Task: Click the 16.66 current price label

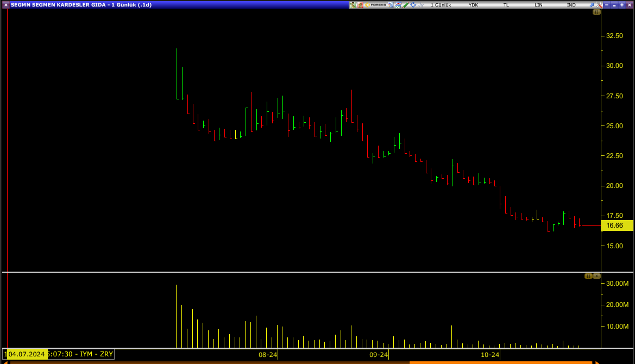Action: (x=617, y=225)
